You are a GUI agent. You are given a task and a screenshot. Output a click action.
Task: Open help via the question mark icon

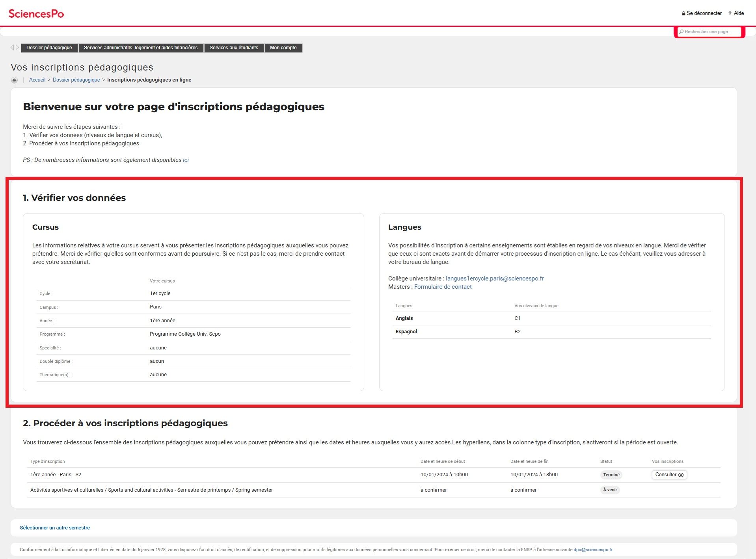(730, 13)
